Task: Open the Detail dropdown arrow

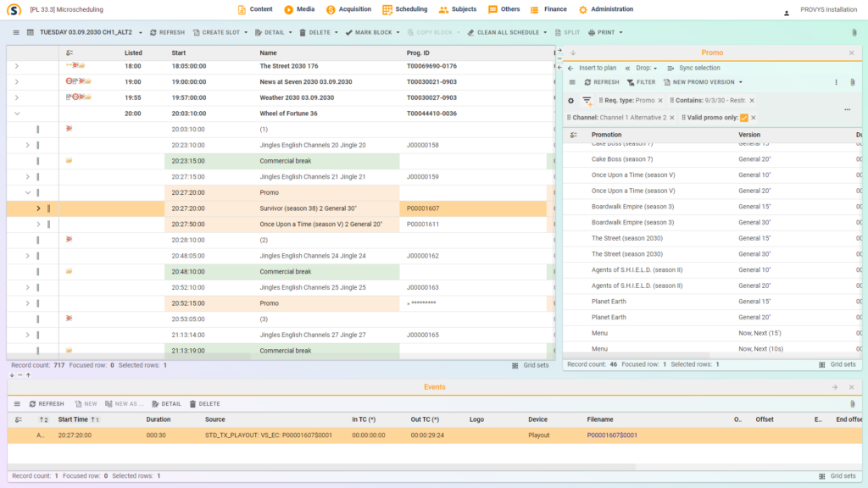Action: [x=290, y=33]
